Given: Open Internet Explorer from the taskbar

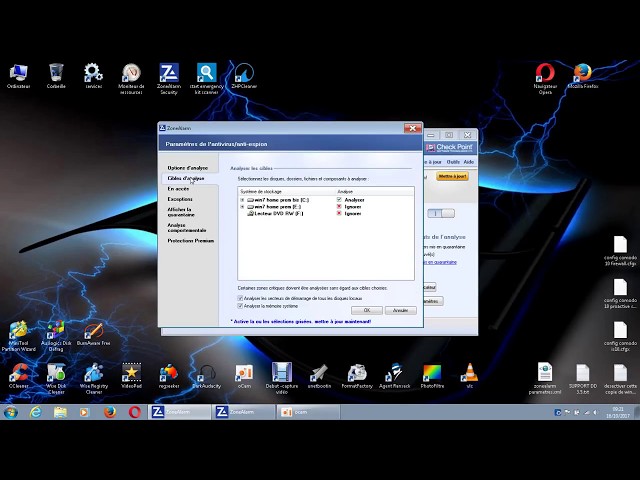Looking at the screenshot, I should [36, 412].
